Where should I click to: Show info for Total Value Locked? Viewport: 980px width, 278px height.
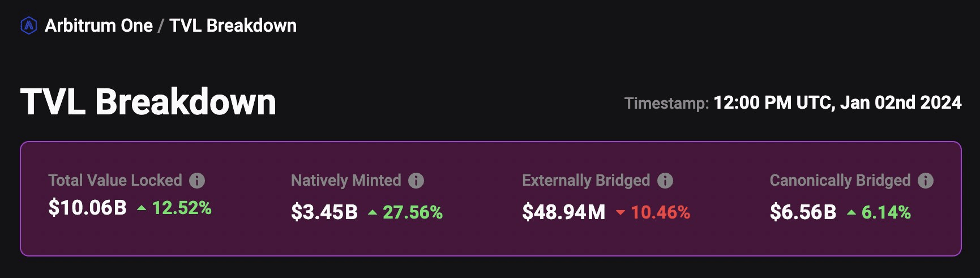coord(197,181)
